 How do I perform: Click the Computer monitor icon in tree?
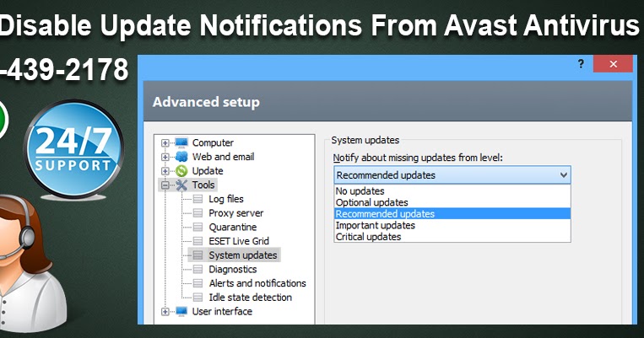click(x=181, y=142)
